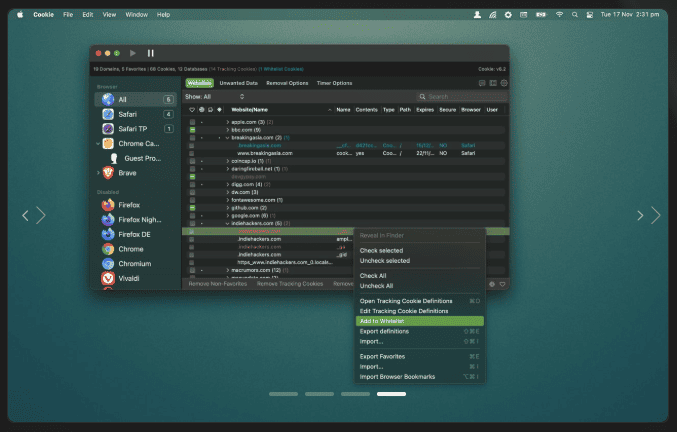
Task: Select Chromium in the sidebar
Action: pos(136,264)
